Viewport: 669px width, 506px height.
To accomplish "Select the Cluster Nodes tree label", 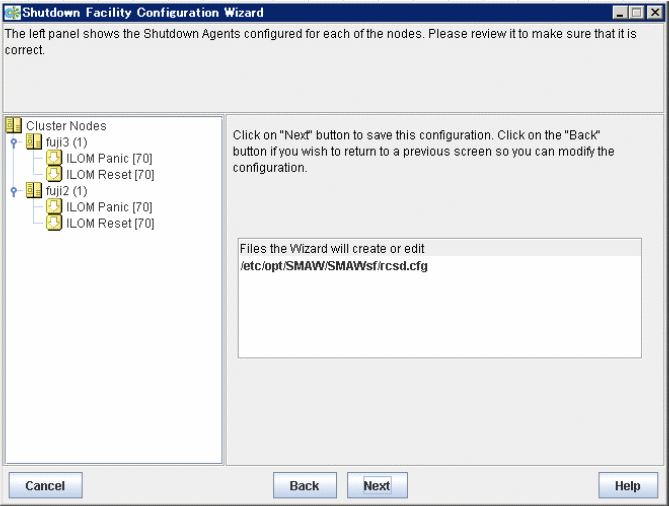I will click(x=66, y=126).
